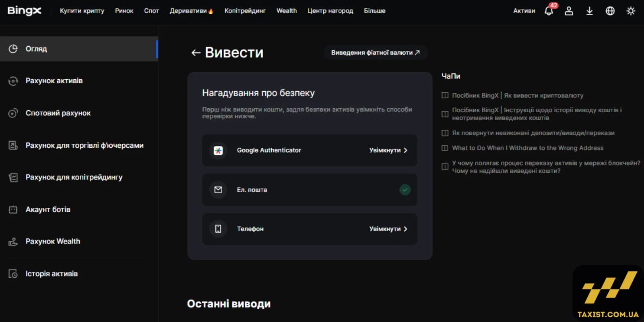
Task: Click the Рахунок Wealth sidebar icon
Action: [13, 242]
